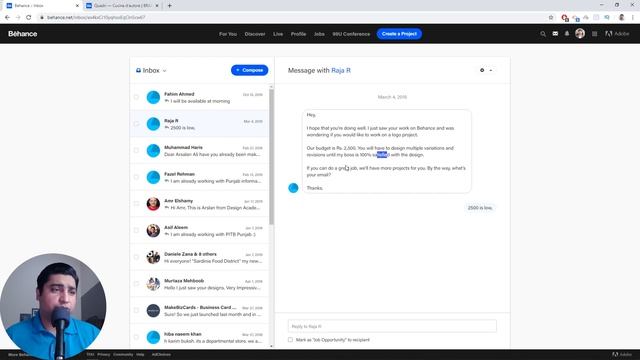640x360 pixels.
Task: Open the Profile nav item
Action: [298, 34]
